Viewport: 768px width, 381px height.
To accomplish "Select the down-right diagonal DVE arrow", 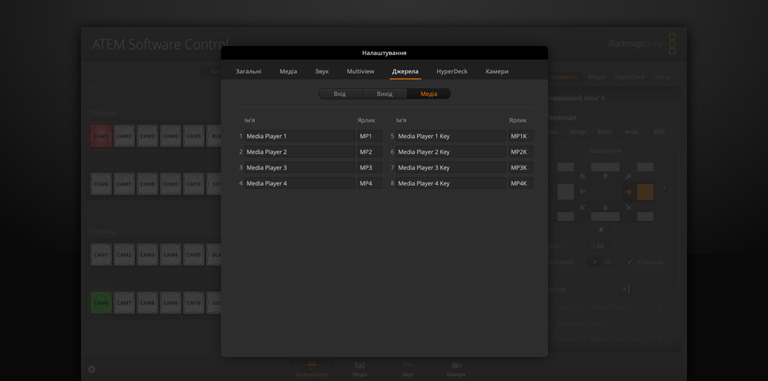I will pos(628,208).
